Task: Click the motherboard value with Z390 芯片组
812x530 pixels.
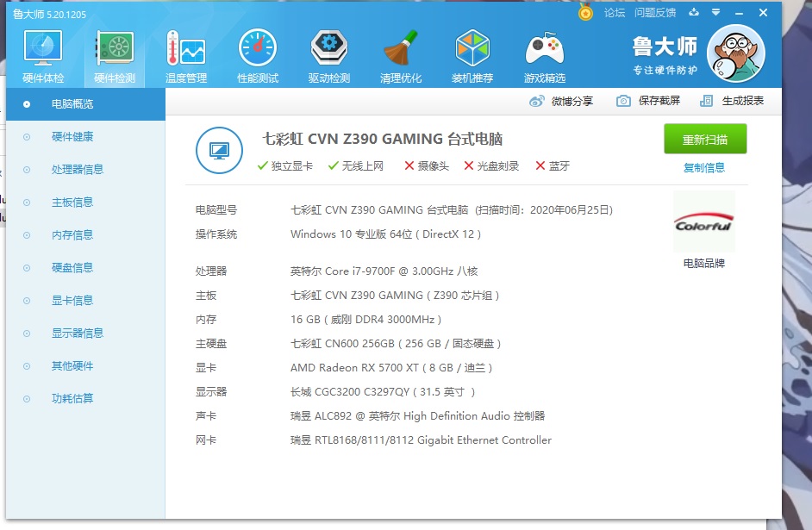Action: click(x=395, y=296)
